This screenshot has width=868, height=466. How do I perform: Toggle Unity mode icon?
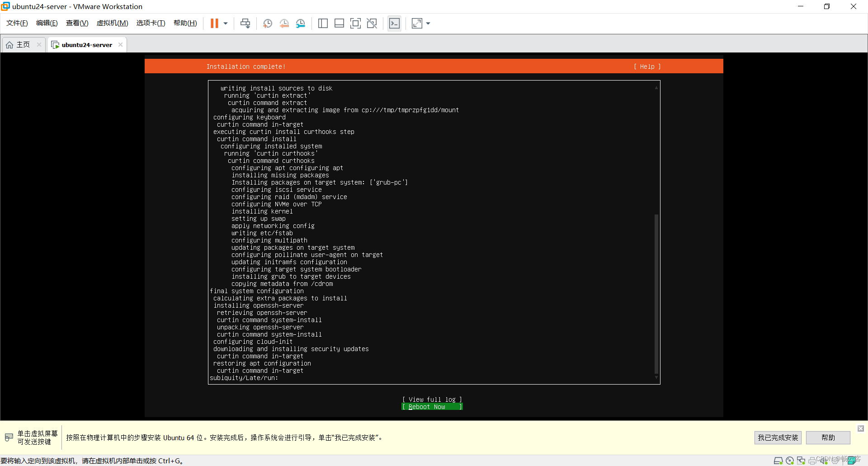[372, 24]
